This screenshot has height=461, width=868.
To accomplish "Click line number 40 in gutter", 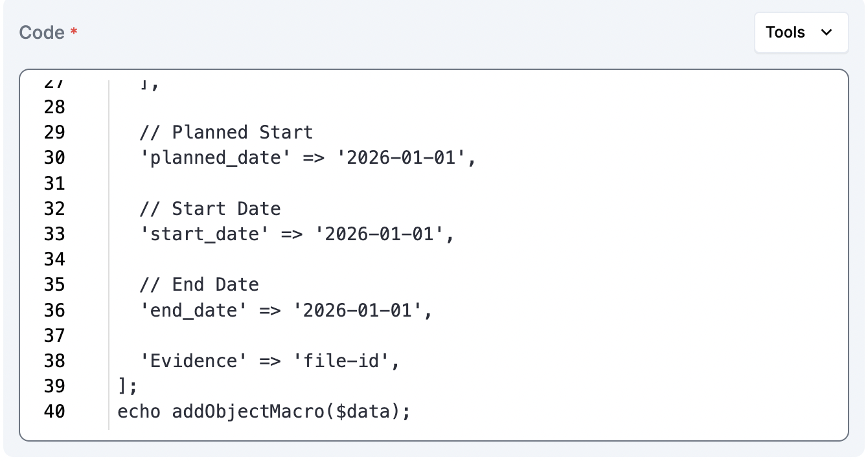I will pos(54,411).
